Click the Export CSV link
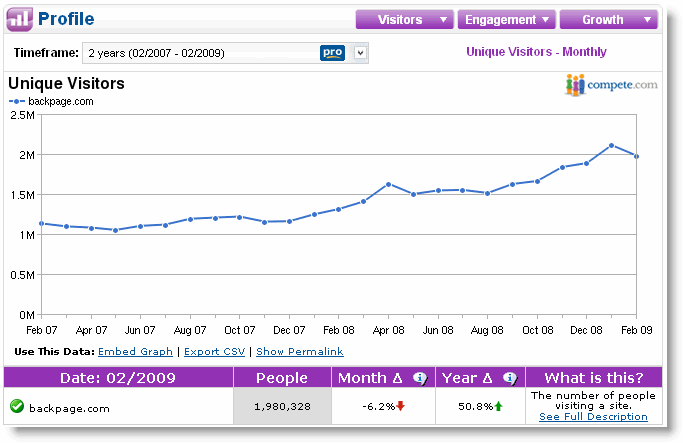 click(x=214, y=352)
